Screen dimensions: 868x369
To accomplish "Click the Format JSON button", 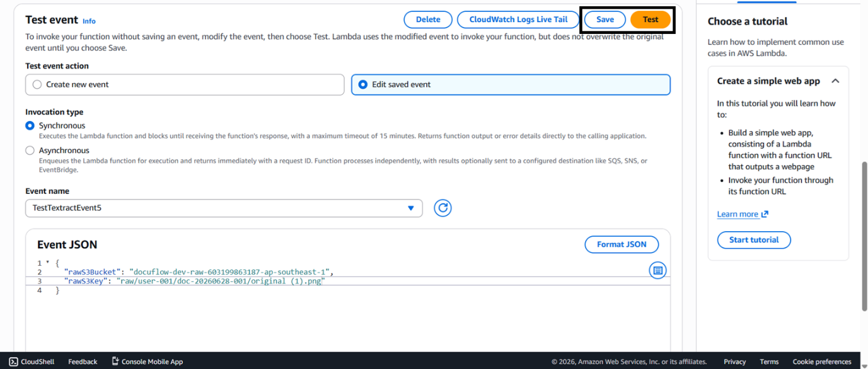I will coord(622,244).
